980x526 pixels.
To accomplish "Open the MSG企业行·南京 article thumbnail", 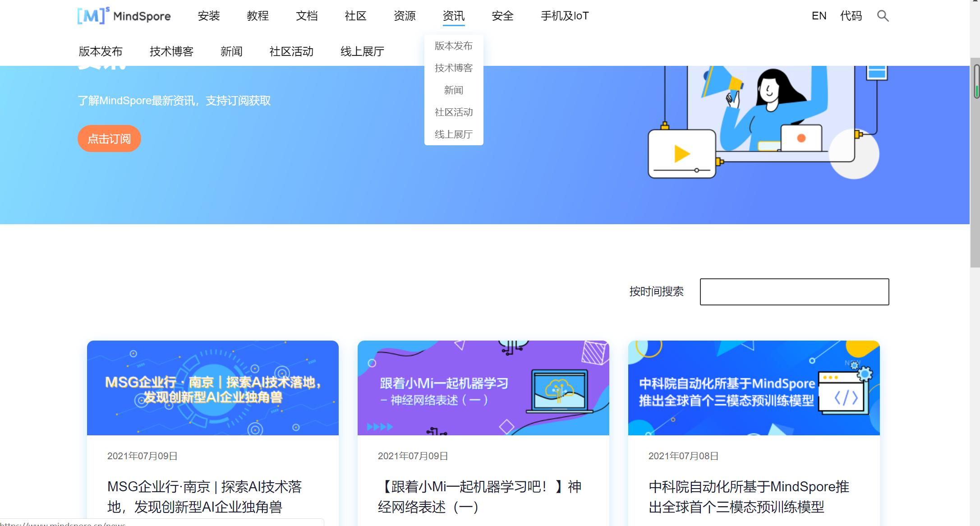I will point(212,388).
